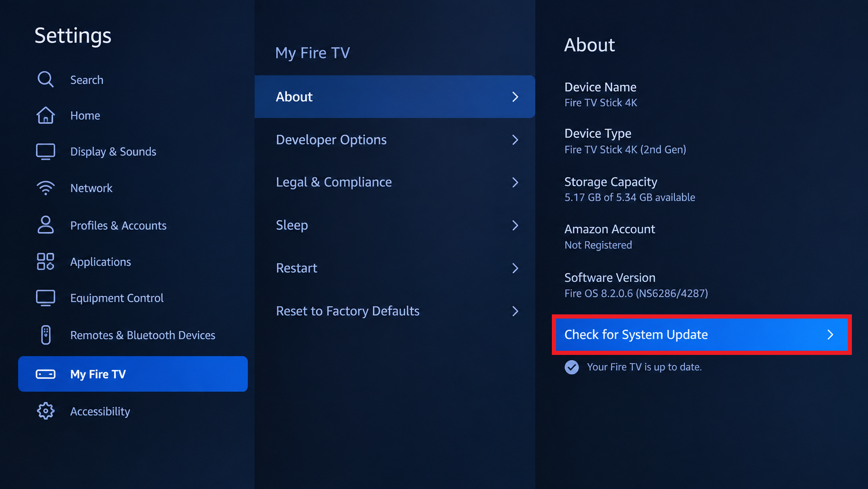
Task: Click Check for System Update button
Action: pos(702,335)
